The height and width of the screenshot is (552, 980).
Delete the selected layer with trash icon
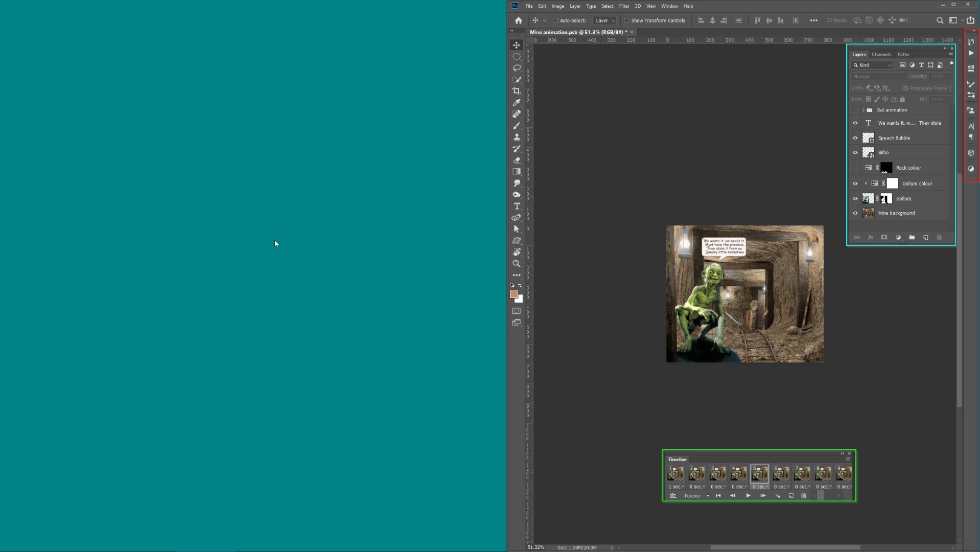(x=939, y=238)
